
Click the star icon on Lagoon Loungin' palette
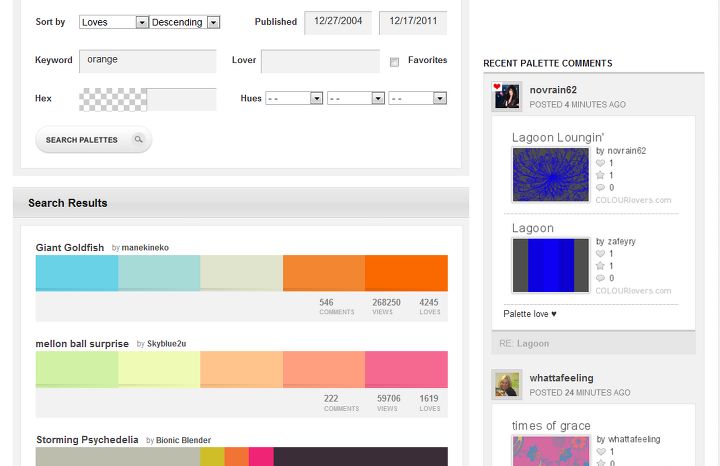pos(600,175)
